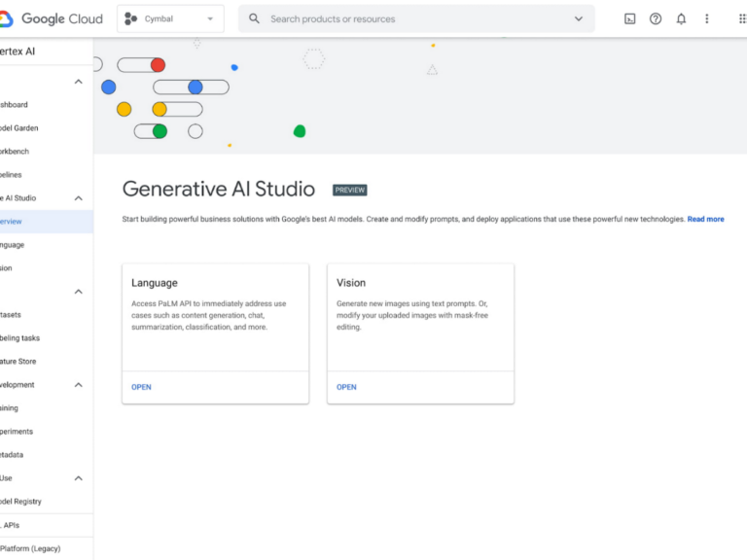This screenshot has width=747, height=560.
Task: Click the blue toggle in the banner
Action: click(x=196, y=87)
